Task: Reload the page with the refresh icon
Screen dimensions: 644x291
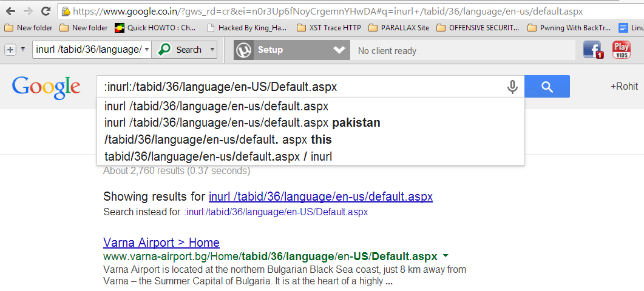Action: click(x=46, y=11)
